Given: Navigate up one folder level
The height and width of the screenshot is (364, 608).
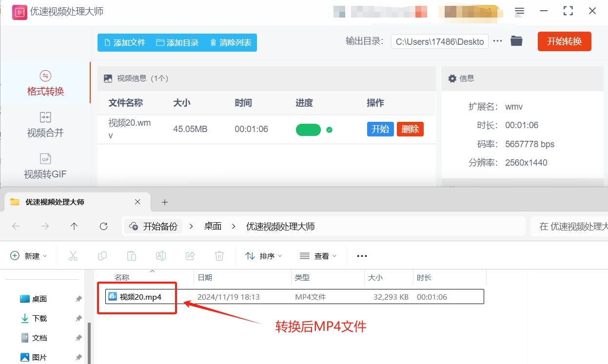Looking at the screenshot, I should coord(74,226).
